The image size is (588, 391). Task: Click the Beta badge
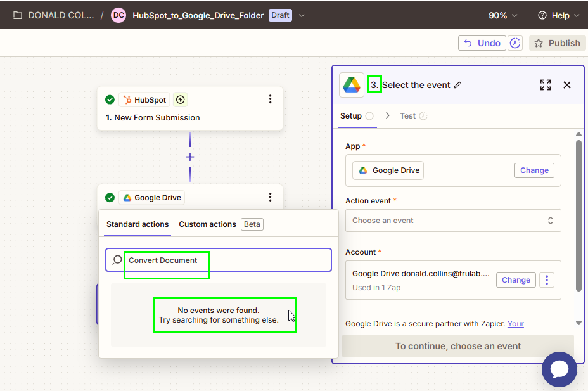tap(252, 224)
